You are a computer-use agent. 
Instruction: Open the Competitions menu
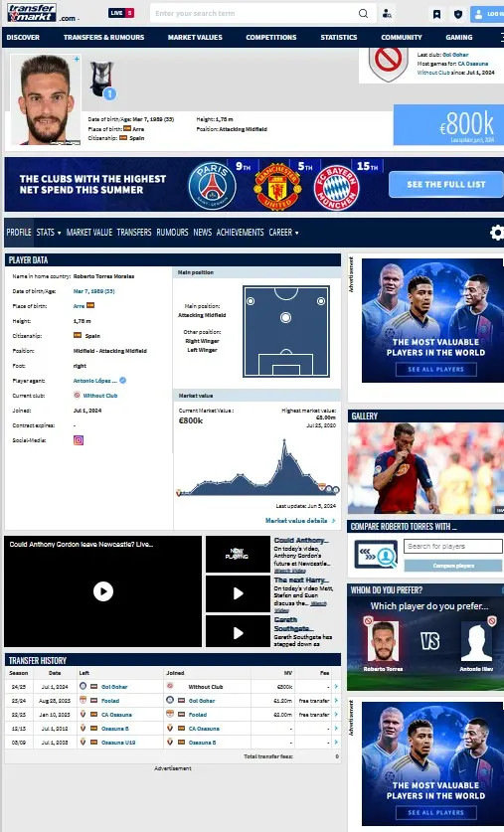[x=271, y=37]
